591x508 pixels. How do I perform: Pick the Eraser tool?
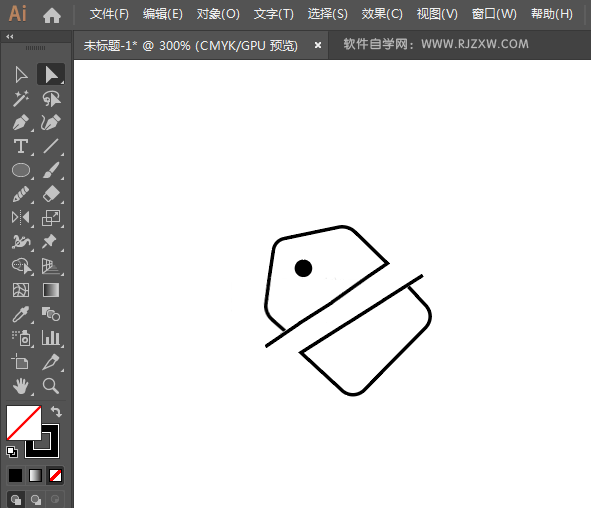51,194
